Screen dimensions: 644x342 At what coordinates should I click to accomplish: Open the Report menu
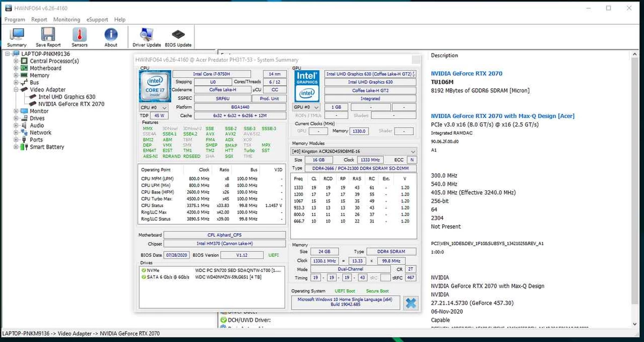[39, 19]
